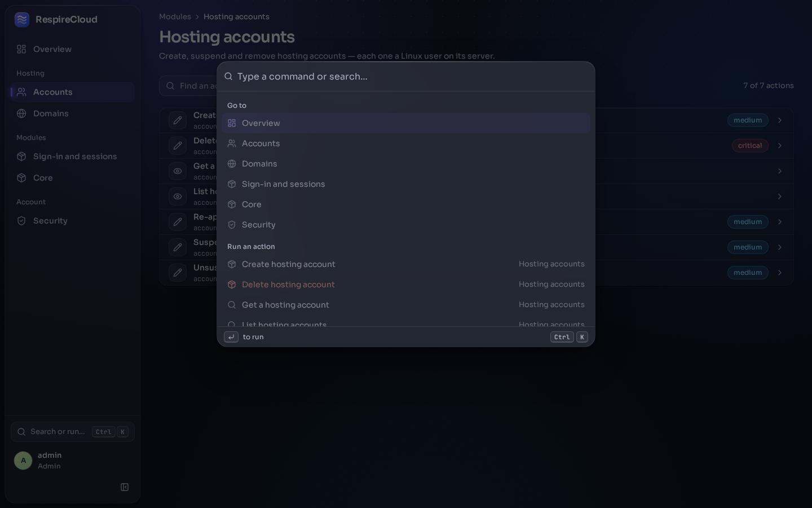Click the eye icon on Get a row

[178, 171]
